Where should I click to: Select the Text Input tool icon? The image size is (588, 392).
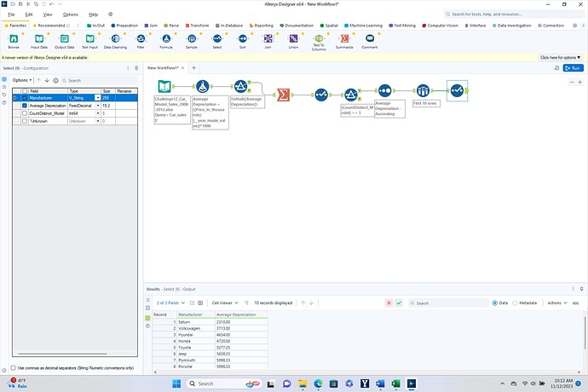(90, 38)
